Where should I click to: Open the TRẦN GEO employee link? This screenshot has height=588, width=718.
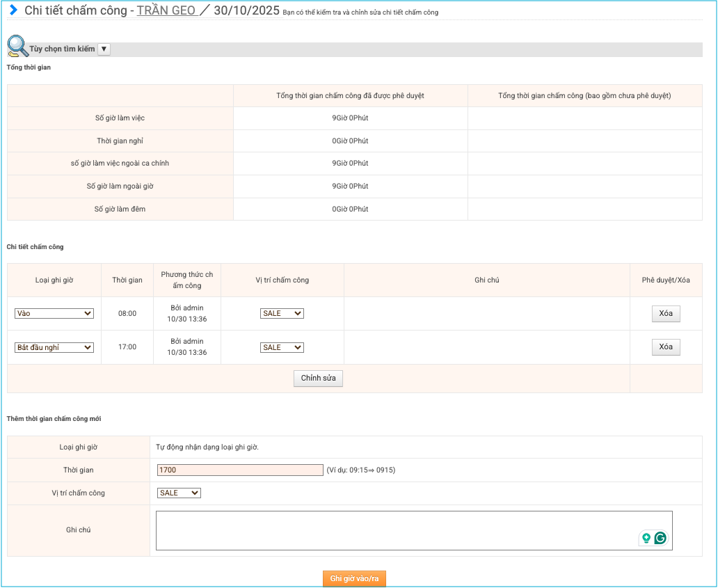tap(166, 10)
